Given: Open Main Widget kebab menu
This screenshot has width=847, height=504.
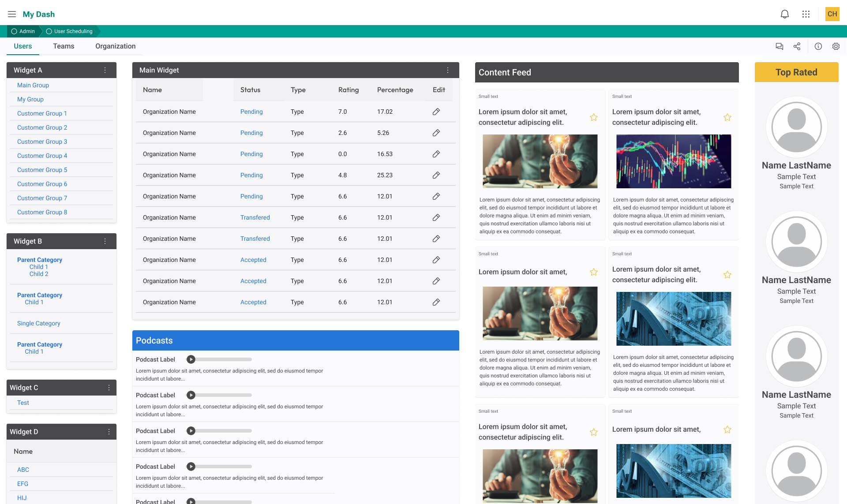Looking at the screenshot, I should click(447, 70).
